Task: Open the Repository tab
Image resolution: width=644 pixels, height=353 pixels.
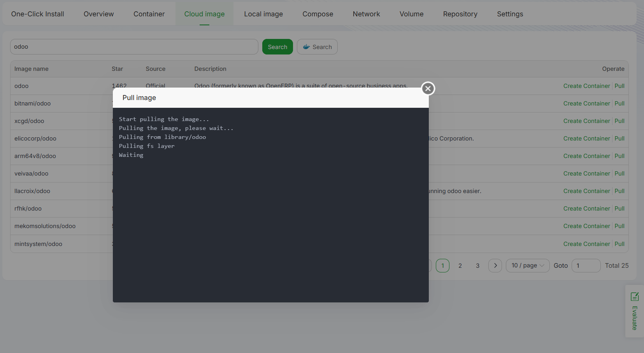Action: click(460, 14)
